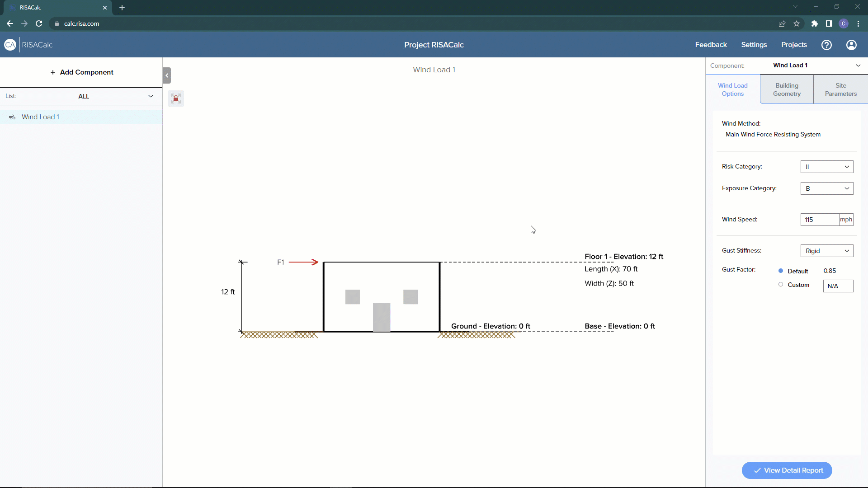Click Add Component in the left panel

[81, 72]
